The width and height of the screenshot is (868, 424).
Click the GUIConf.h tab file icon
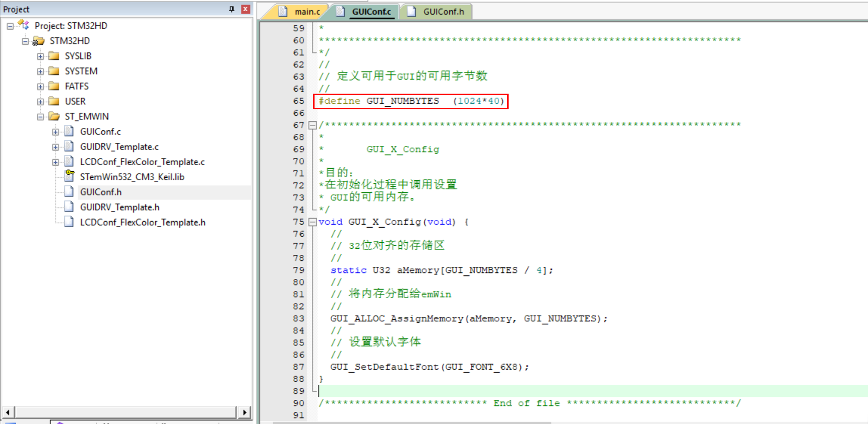pyautogui.click(x=411, y=12)
